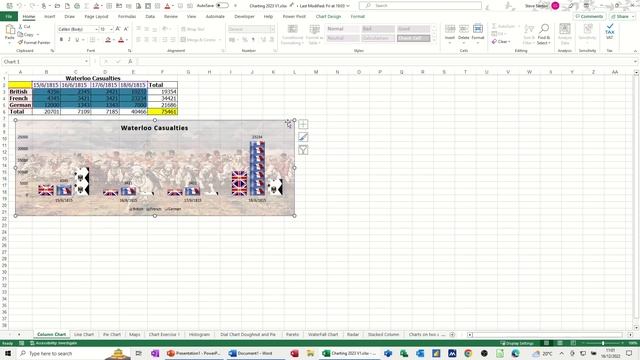Click the TAX VAT add-in icon
Screen dimensions: 640x360
pyautogui.click(x=609, y=31)
